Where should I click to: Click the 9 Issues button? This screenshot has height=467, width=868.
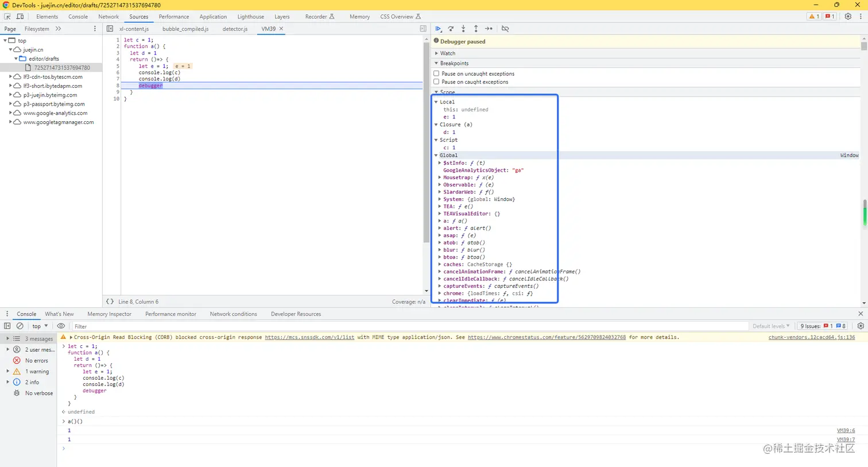click(x=823, y=326)
